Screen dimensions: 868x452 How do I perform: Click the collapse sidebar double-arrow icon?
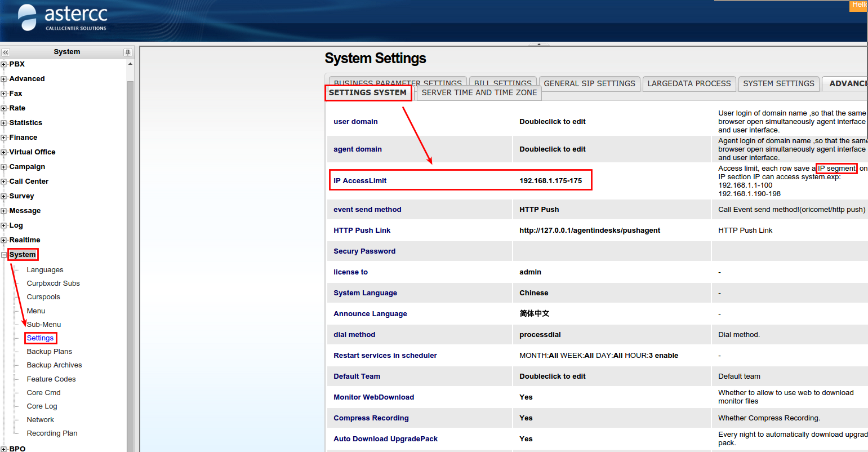pos(6,52)
